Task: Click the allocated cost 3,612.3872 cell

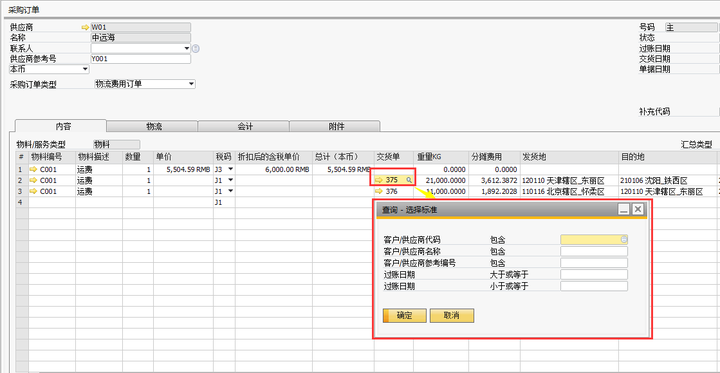Action: pyautogui.click(x=495, y=181)
